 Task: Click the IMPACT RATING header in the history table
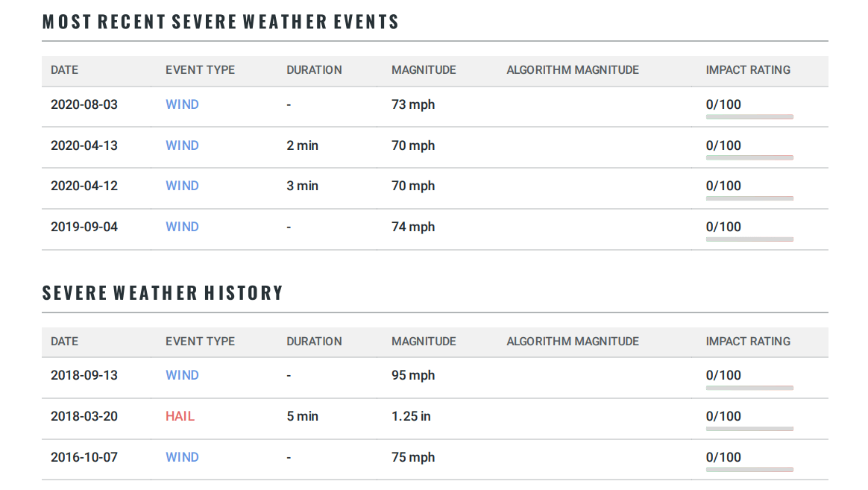748,342
